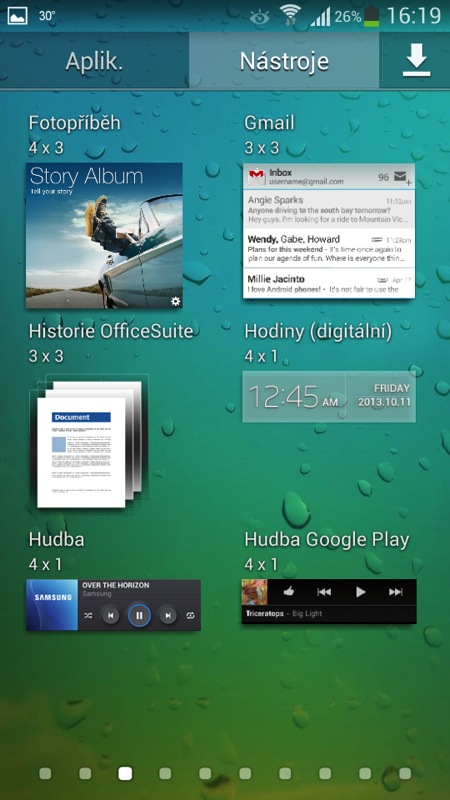
Task: Skip to previous track in Hudba widget
Action: [x=111, y=615]
